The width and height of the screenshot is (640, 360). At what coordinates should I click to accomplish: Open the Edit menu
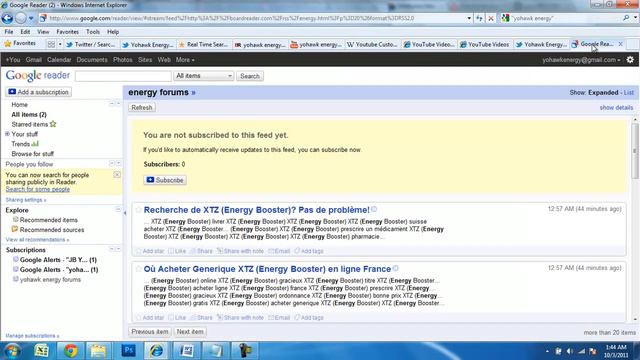(25, 32)
